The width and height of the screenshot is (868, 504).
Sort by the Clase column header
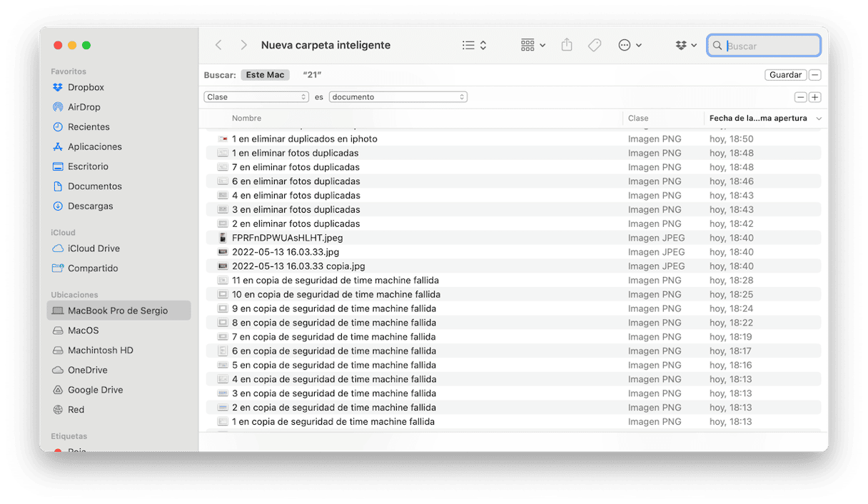coord(638,119)
